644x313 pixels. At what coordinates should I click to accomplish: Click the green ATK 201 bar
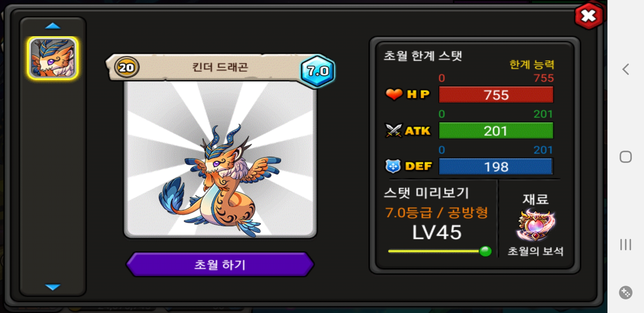click(496, 131)
